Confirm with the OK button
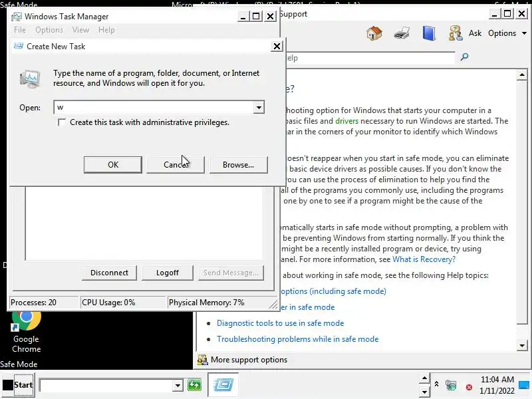 pyautogui.click(x=113, y=165)
